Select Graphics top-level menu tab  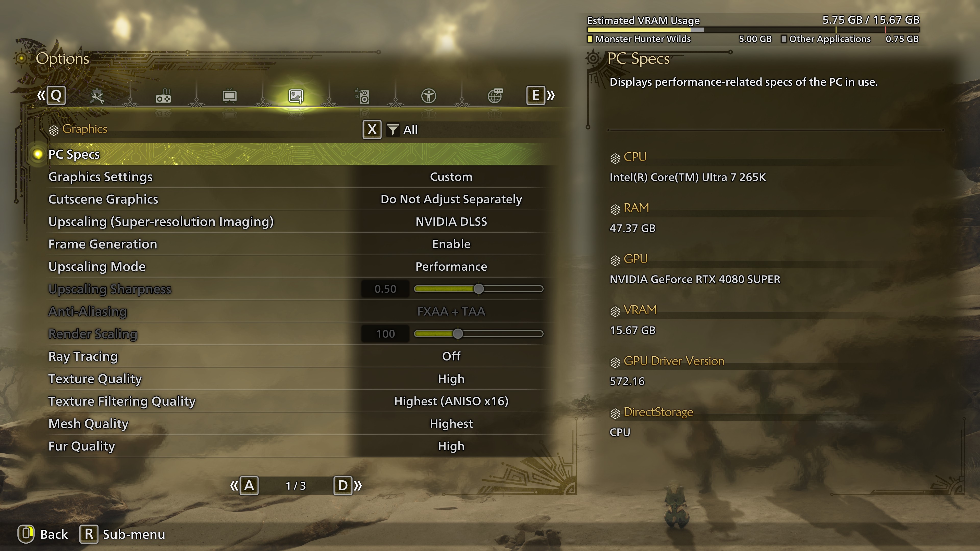click(296, 95)
